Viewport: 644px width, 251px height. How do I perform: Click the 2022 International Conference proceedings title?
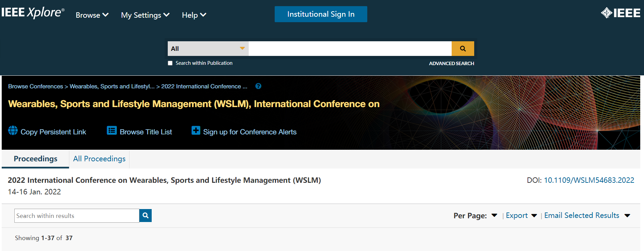click(164, 180)
